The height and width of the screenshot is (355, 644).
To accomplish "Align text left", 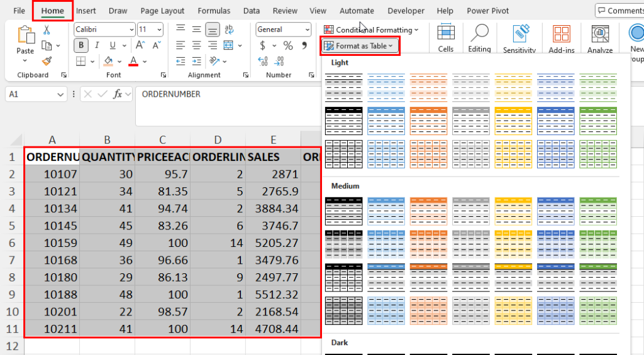I will 180,45.
